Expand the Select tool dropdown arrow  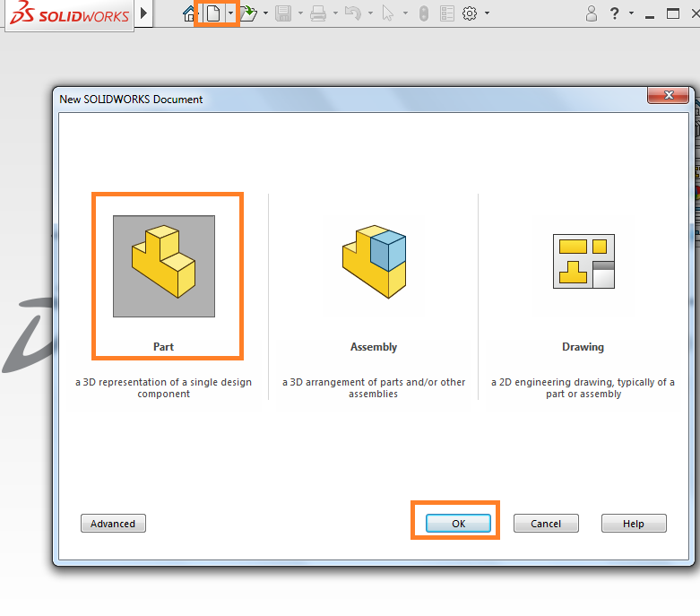(405, 13)
